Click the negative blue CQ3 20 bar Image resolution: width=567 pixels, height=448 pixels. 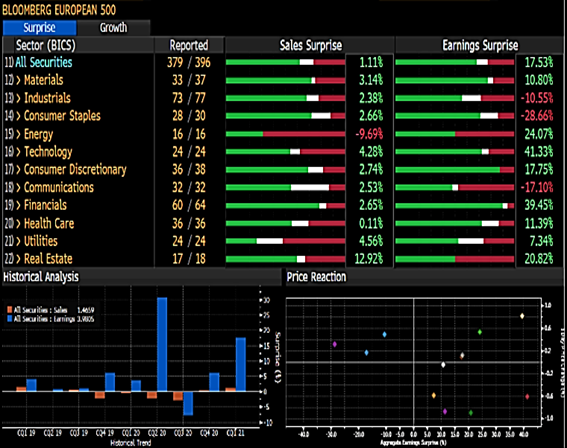[188, 403]
